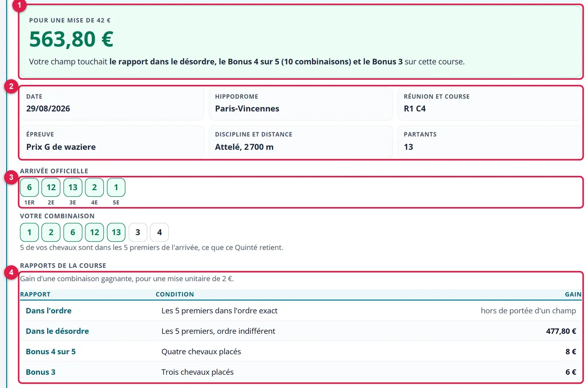Select horse 1 chip marked 5E
The height and width of the screenshot is (388, 588).
tap(116, 187)
